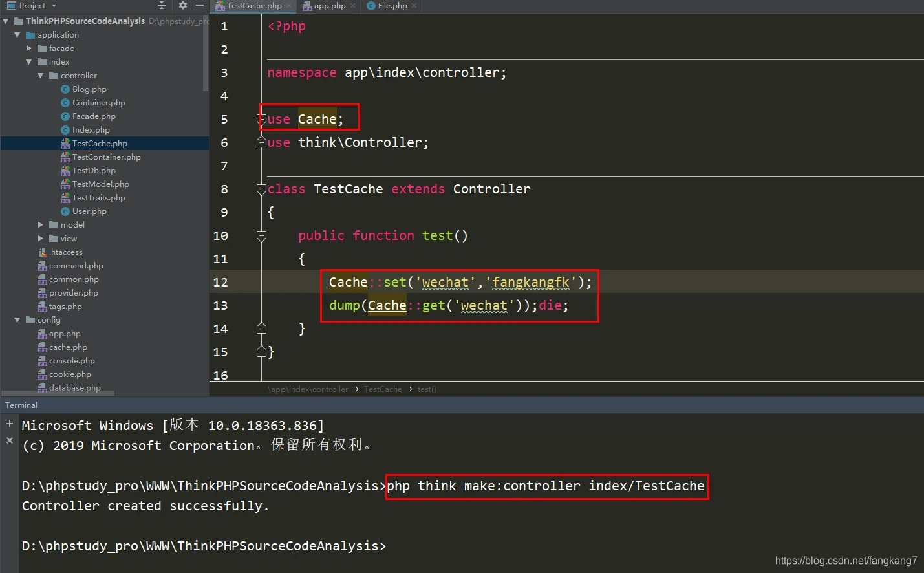924x573 pixels.
Task: Fold the test() function using gutter marker
Action: pos(261,236)
